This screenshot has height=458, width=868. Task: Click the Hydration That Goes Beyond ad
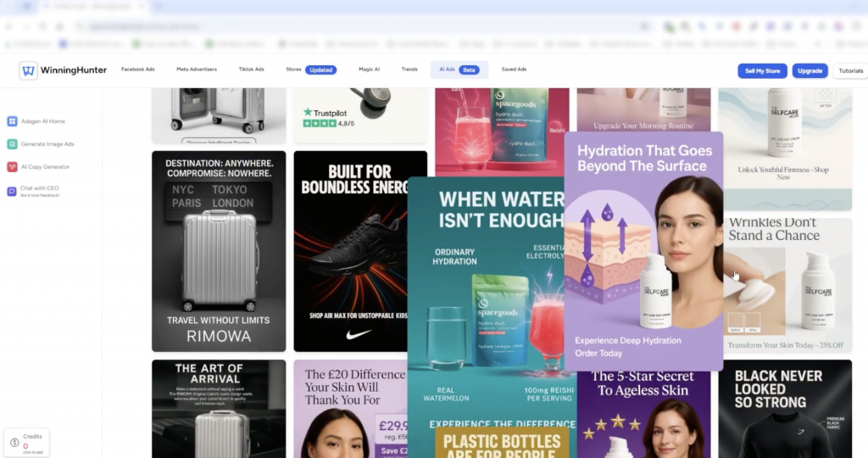(x=643, y=251)
